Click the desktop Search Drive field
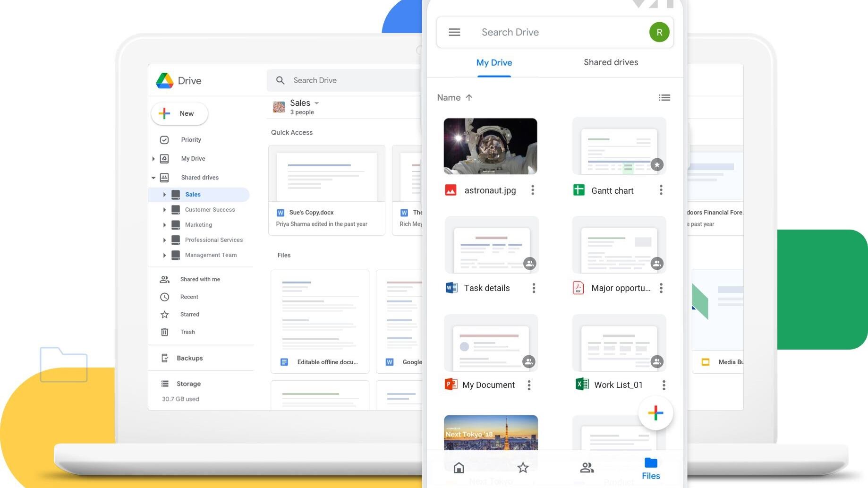Image resolution: width=868 pixels, height=488 pixels. point(349,80)
